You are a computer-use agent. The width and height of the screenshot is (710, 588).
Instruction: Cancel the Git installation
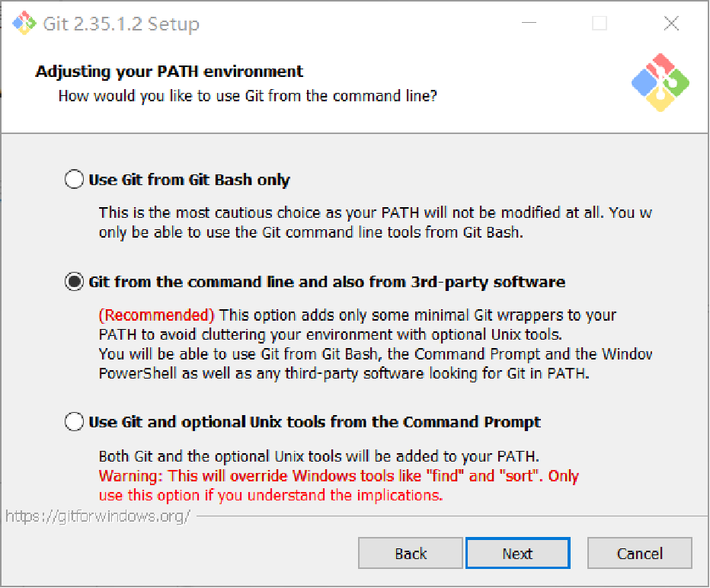[x=639, y=554]
